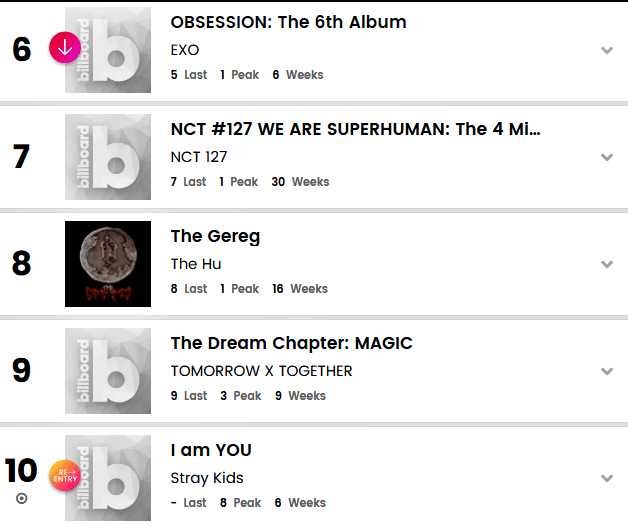Click the placeholder cover for NCT 127 album
The image size is (628, 525).
click(108, 157)
